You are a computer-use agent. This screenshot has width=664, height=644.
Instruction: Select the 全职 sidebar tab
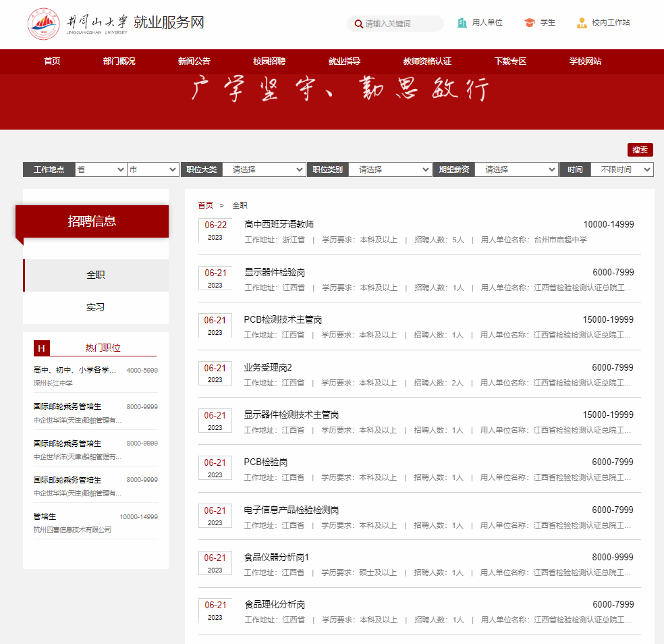96,275
